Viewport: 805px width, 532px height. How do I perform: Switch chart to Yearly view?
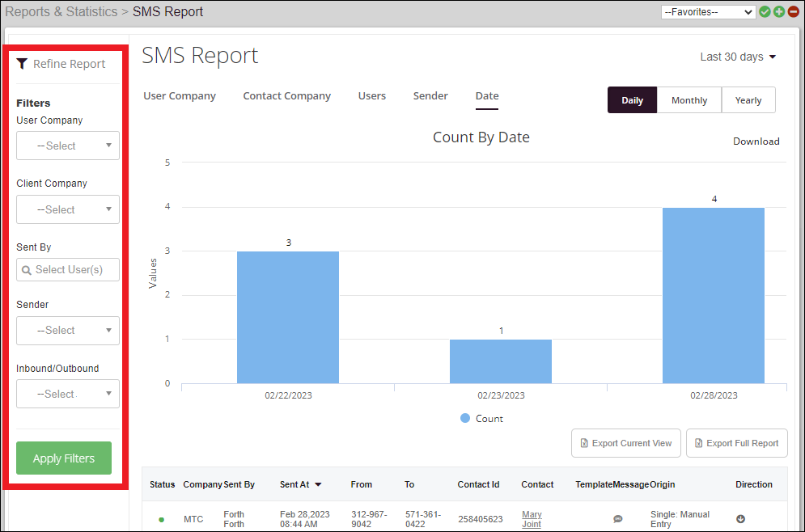(748, 100)
